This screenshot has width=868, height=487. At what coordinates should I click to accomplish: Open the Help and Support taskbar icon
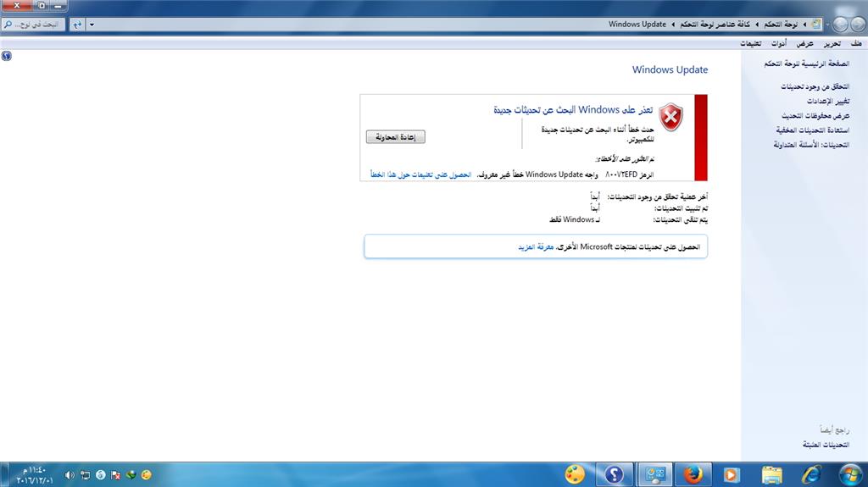tap(614, 475)
